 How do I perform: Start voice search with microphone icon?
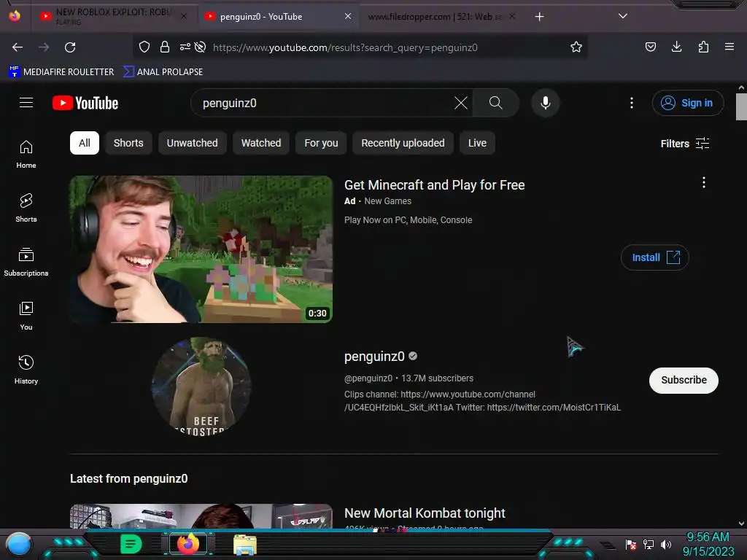coord(546,103)
